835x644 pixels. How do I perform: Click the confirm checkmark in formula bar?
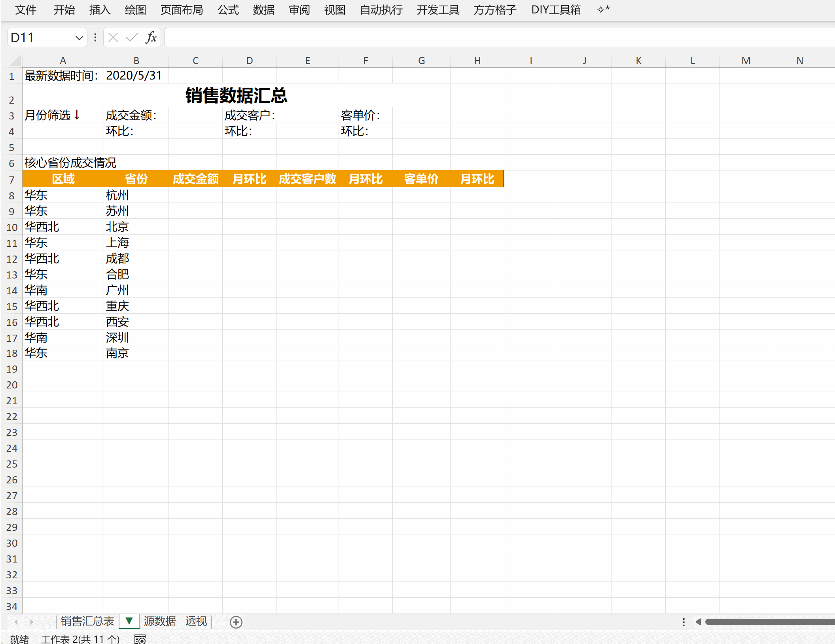coord(132,38)
